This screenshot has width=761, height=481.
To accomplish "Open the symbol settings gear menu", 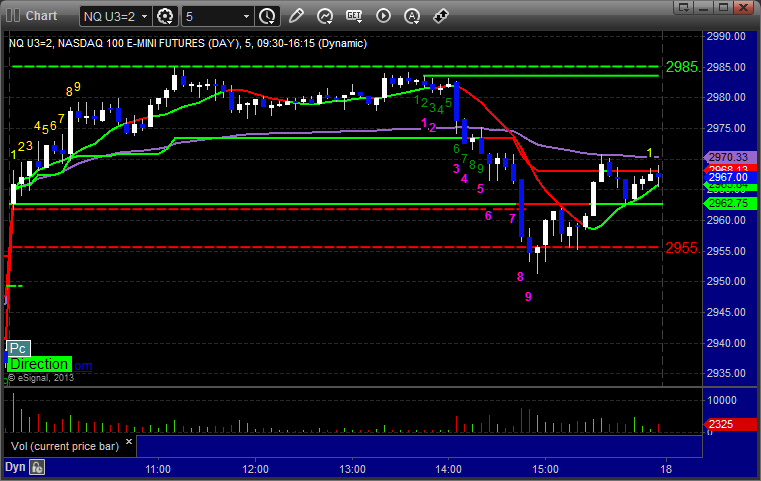I will (x=165, y=17).
